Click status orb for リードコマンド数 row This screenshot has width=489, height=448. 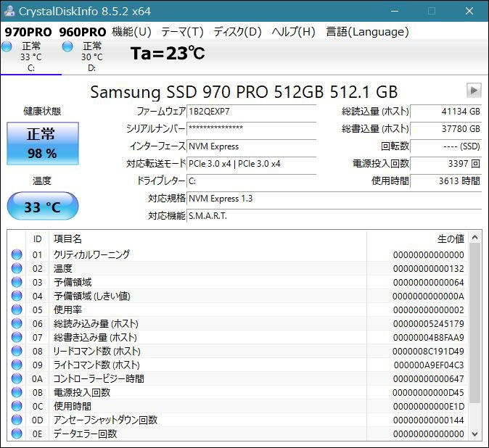tap(17, 351)
